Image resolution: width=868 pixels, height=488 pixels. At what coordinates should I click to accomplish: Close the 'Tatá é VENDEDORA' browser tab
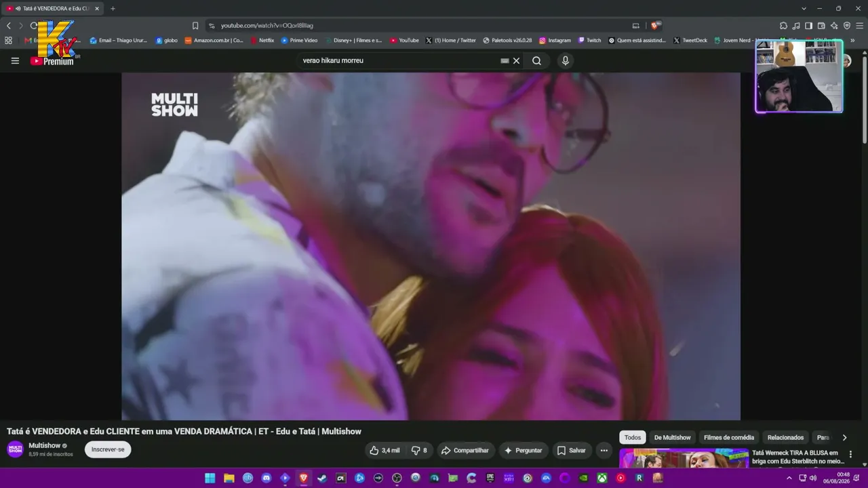[97, 8]
